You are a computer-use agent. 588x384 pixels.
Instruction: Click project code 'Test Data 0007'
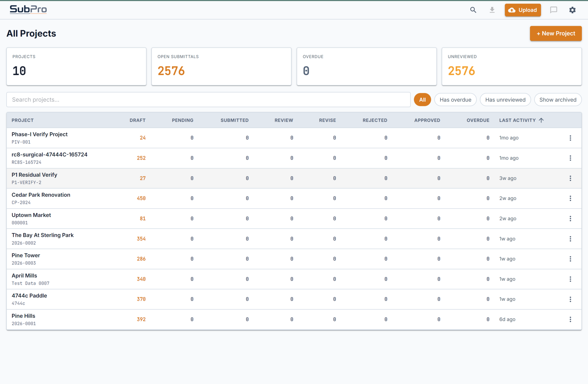[30, 283]
